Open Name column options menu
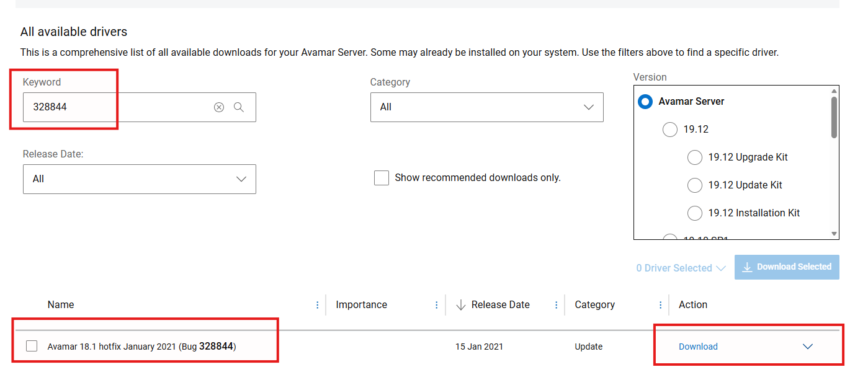 318,305
